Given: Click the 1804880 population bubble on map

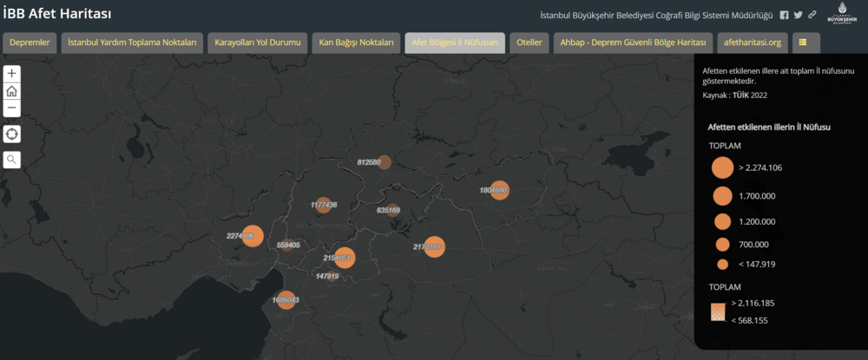Looking at the screenshot, I should pyautogui.click(x=499, y=190).
